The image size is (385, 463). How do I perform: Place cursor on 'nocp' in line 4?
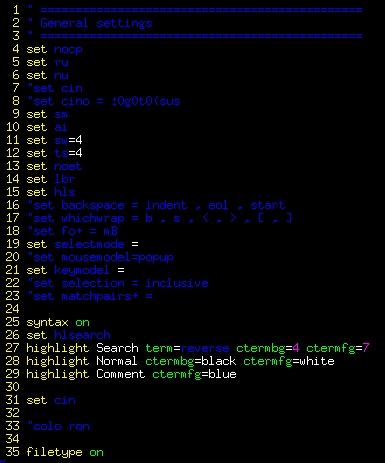pyautogui.click(x=68, y=50)
